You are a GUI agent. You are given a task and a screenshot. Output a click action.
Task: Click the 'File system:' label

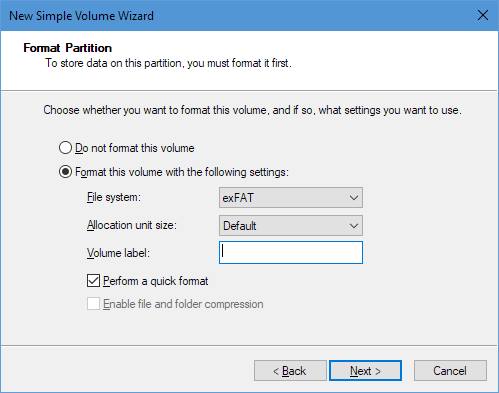point(114,197)
